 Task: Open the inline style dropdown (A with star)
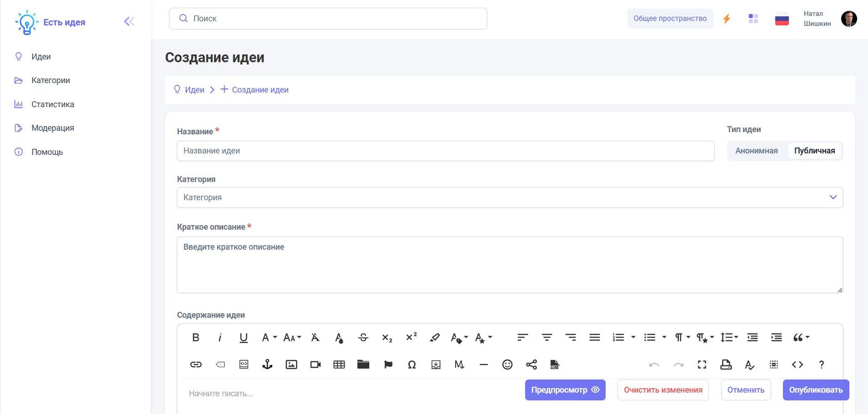483,338
